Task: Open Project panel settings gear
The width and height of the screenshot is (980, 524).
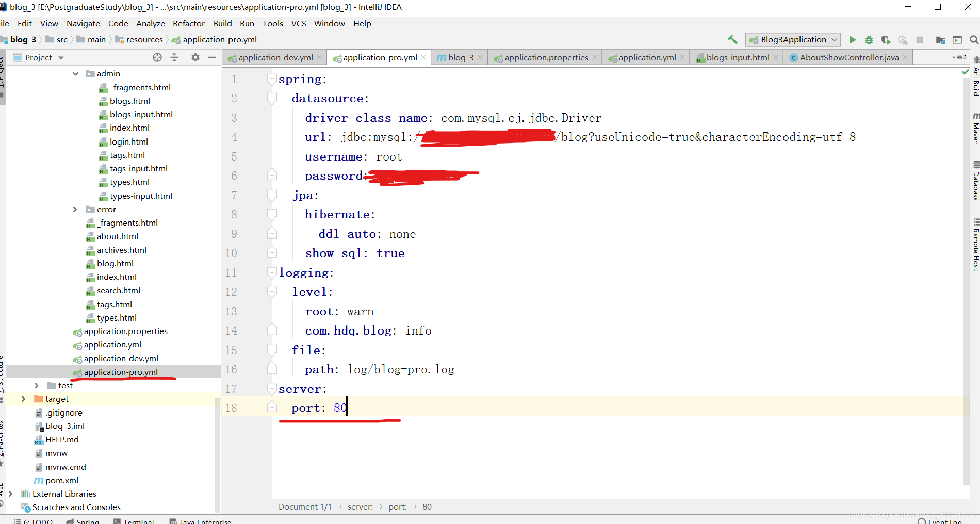Action: click(195, 57)
